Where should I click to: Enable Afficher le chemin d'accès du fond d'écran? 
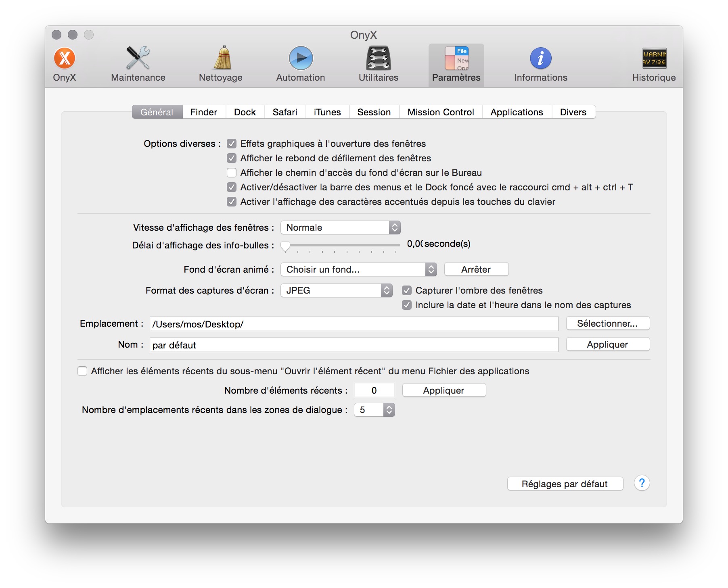(232, 173)
